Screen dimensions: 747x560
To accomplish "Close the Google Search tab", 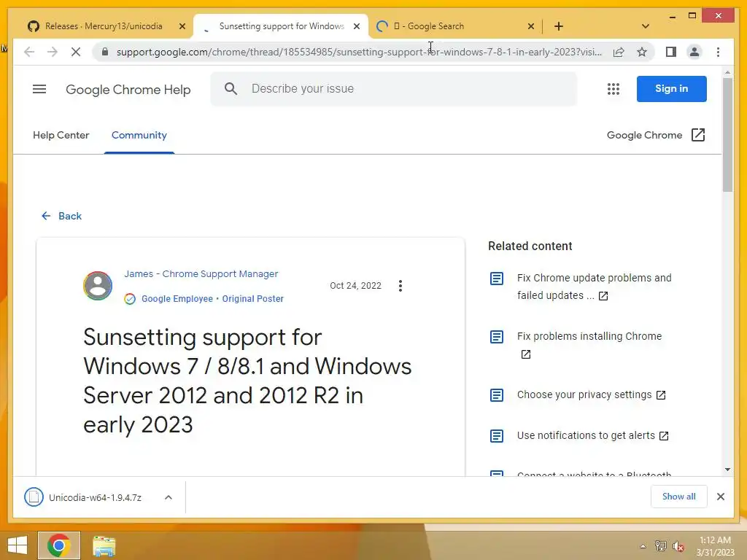I will 531,27.
